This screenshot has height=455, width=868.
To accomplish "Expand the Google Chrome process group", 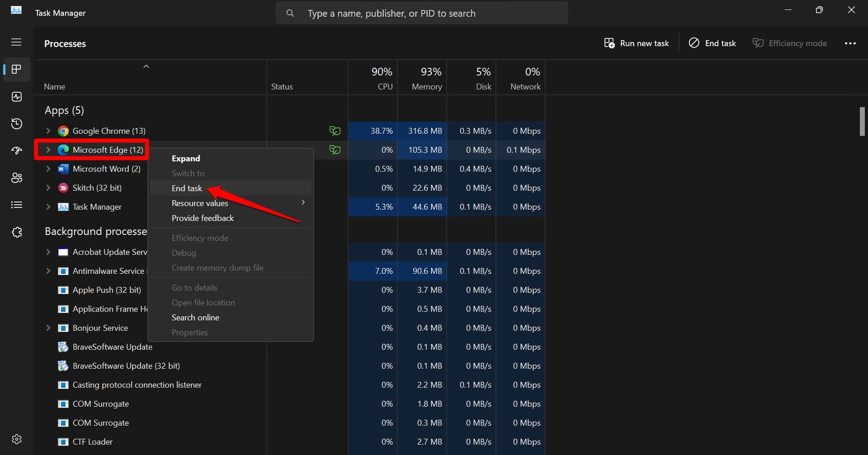I will (48, 131).
